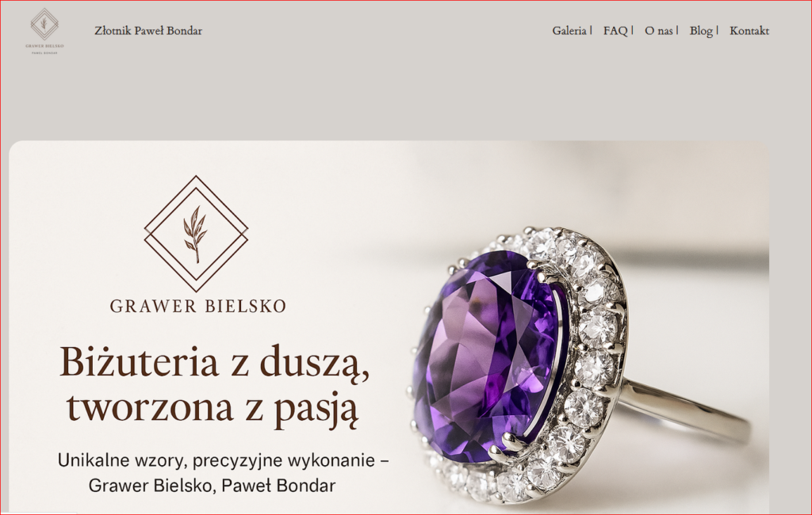This screenshot has height=515, width=812.
Task: Open the Kontakt page
Action: 749,31
